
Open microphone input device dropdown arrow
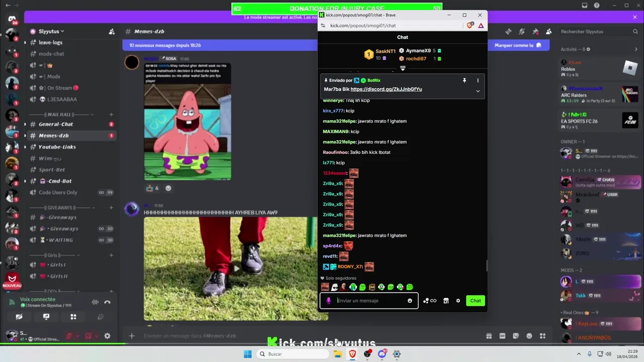[x=78, y=336]
